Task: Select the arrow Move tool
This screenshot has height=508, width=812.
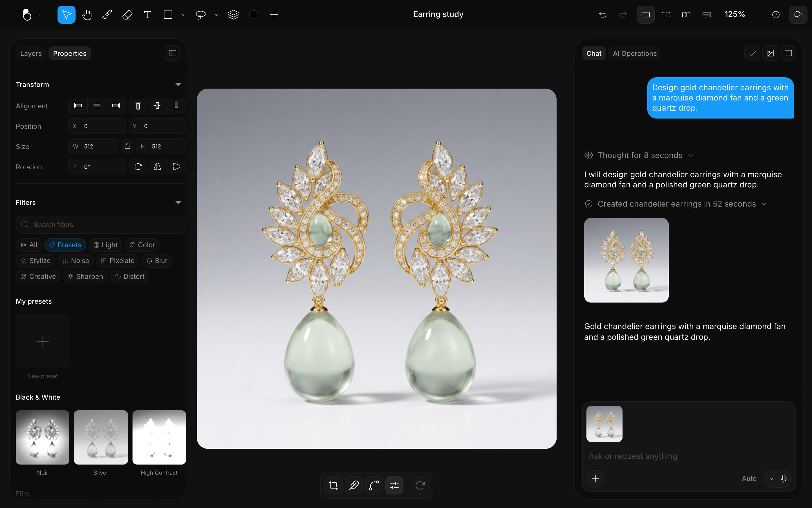Action: 67,14
